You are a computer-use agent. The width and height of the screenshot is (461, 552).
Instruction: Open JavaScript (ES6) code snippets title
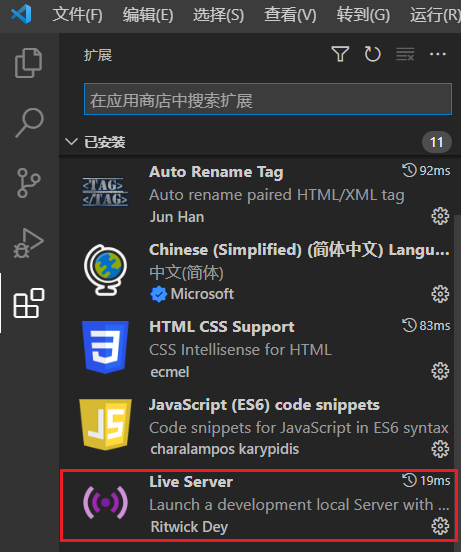tap(264, 405)
